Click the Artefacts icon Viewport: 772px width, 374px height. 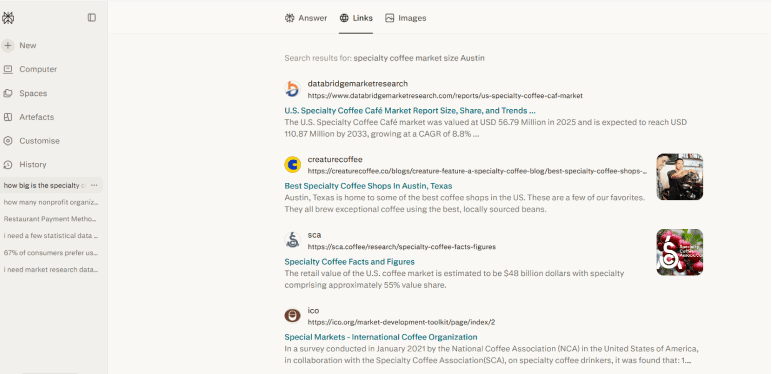7,117
